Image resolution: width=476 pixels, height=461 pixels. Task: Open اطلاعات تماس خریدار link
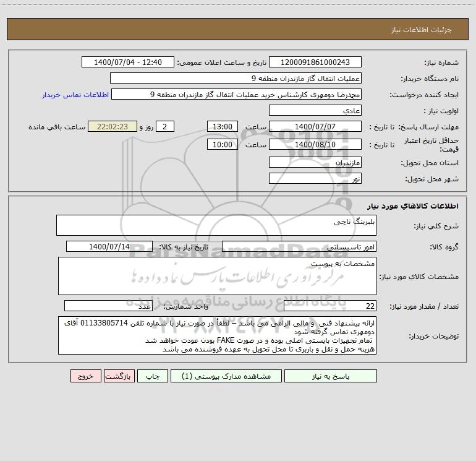[75, 95]
